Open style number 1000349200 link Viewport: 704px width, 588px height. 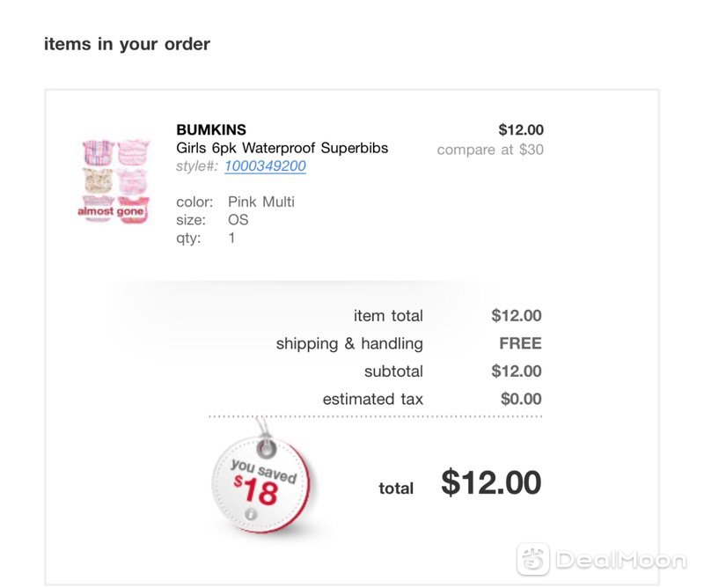pos(265,166)
